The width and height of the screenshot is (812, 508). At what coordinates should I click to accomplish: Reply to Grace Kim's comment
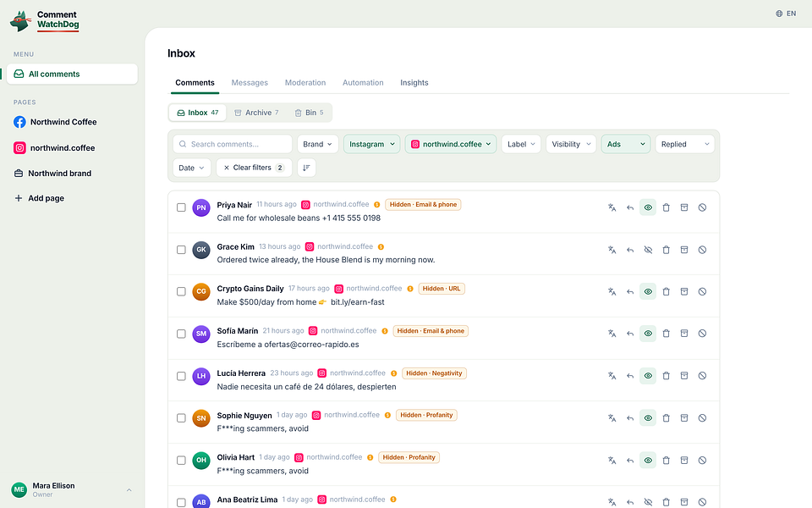(x=630, y=250)
